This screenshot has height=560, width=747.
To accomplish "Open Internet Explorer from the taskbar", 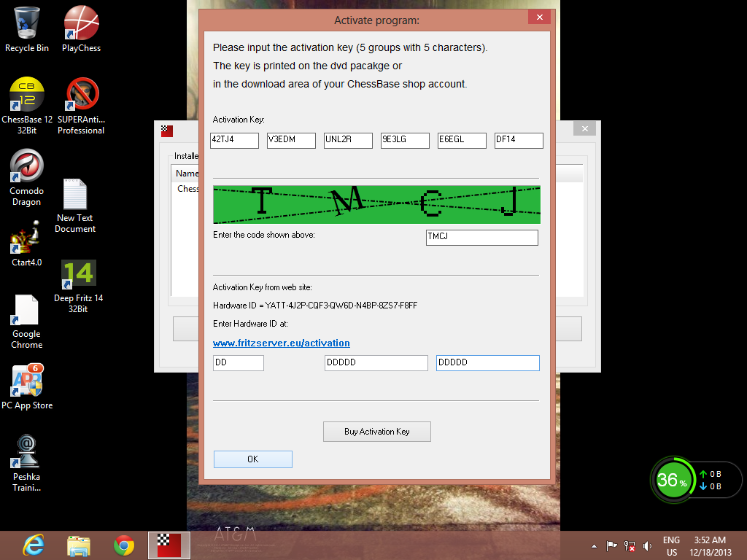I will click(x=34, y=545).
